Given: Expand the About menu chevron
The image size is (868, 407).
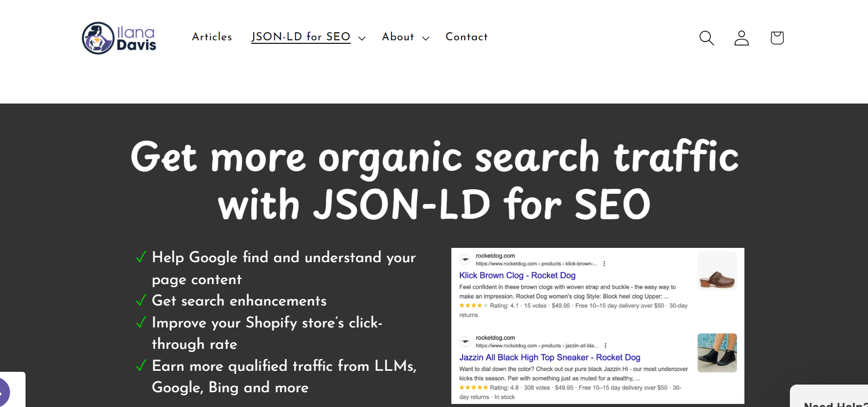Looking at the screenshot, I should (426, 38).
